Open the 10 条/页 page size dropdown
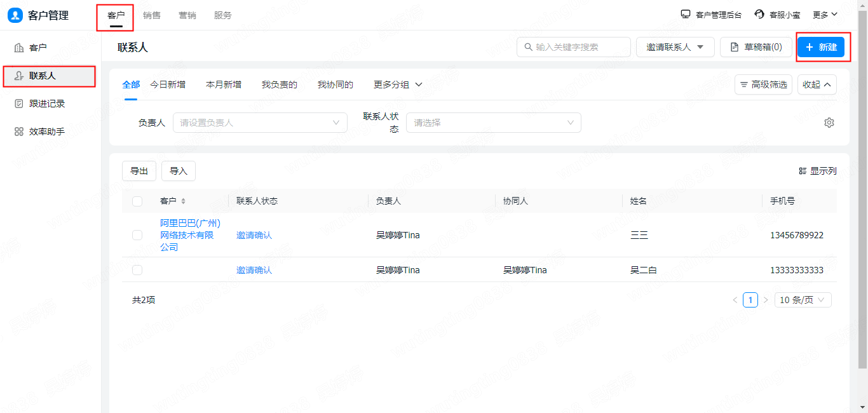 803,300
